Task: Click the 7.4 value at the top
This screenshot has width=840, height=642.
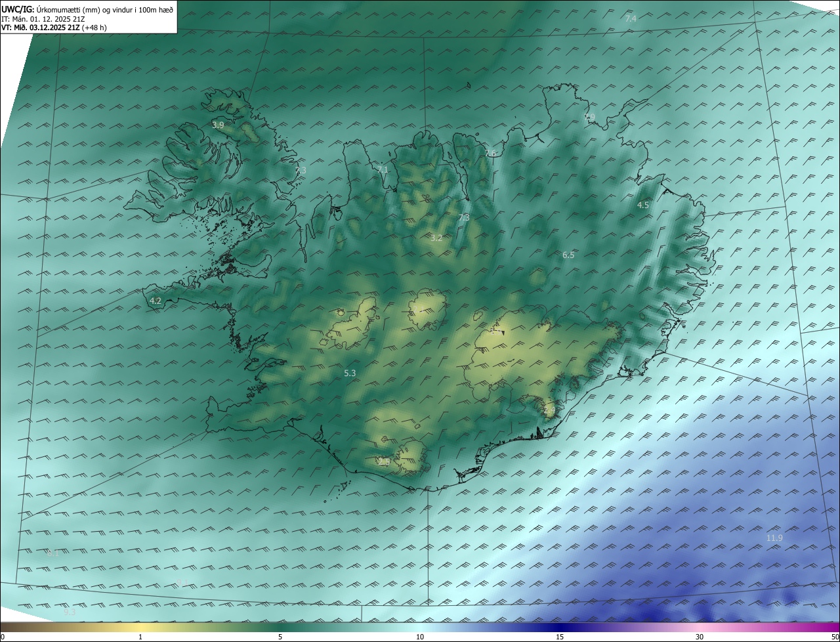Action: click(x=631, y=18)
